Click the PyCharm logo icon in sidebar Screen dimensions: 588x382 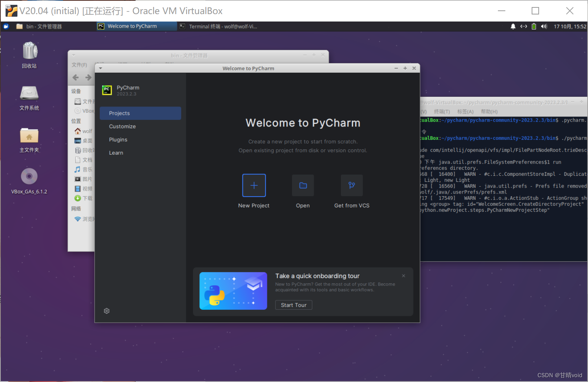(x=107, y=90)
